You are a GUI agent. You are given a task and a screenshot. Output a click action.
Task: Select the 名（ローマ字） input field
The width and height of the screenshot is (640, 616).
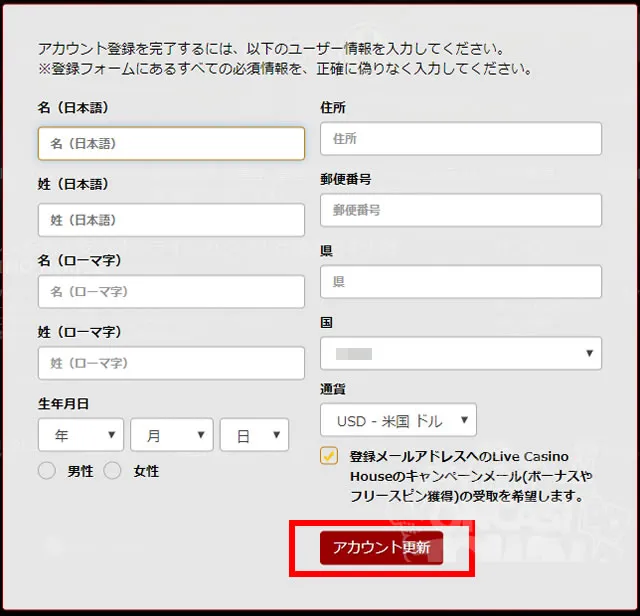[171, 291]
